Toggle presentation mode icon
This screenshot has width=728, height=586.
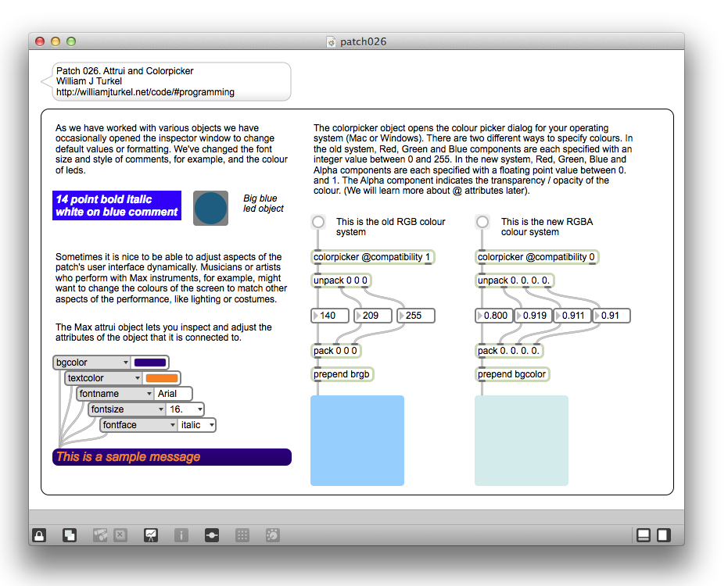151,535
